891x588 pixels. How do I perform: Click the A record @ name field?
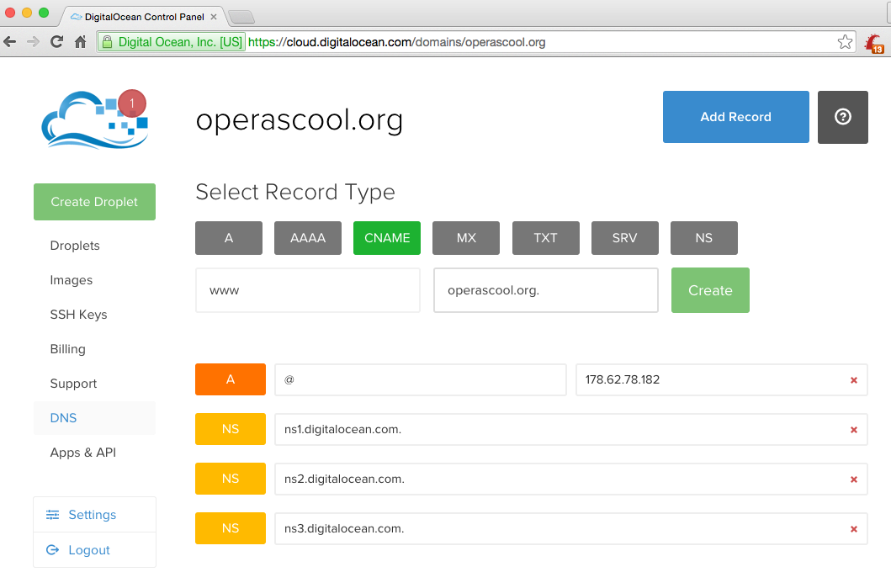pyautogui.click(x=421, y=379)
